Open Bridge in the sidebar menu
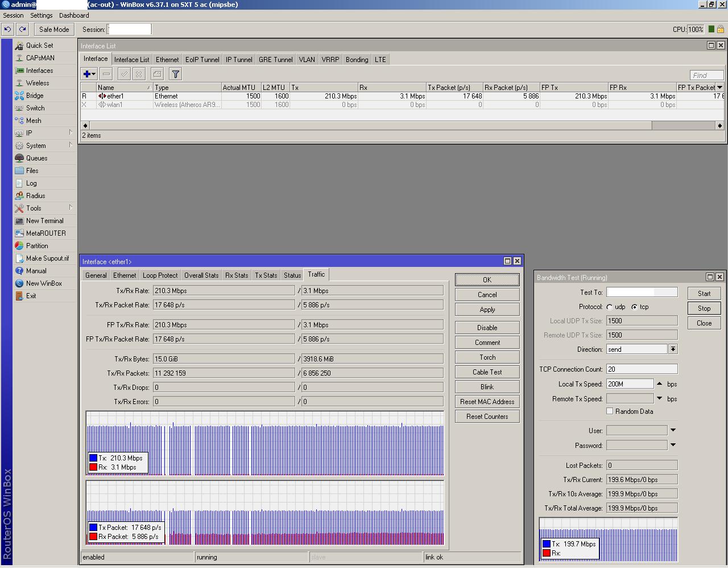The image size is (728, 568). point(35,96)
